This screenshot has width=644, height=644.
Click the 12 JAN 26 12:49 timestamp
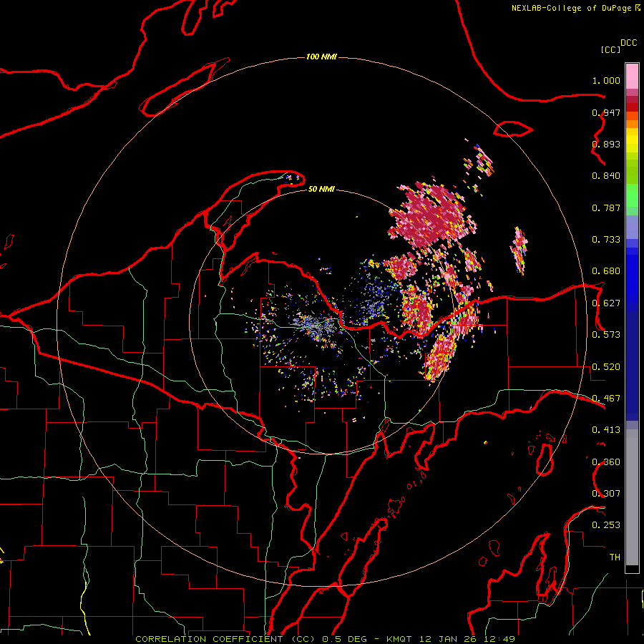click(467, 639)
